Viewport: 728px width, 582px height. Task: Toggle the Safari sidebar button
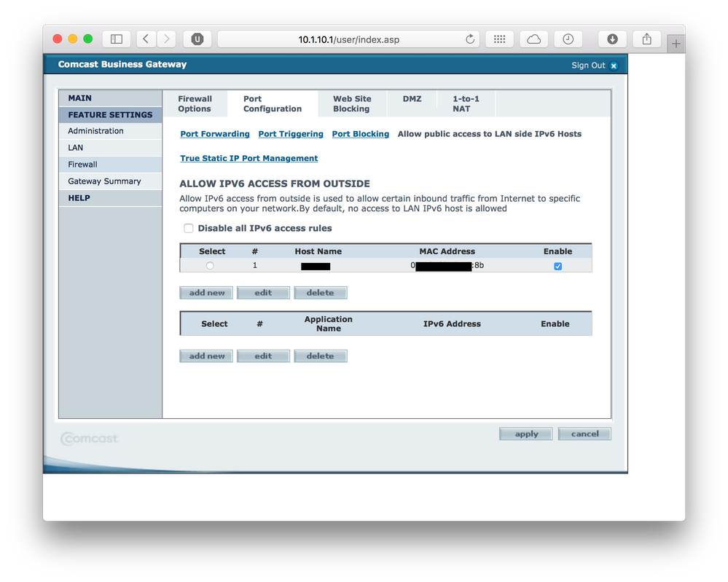pos(117,39)
